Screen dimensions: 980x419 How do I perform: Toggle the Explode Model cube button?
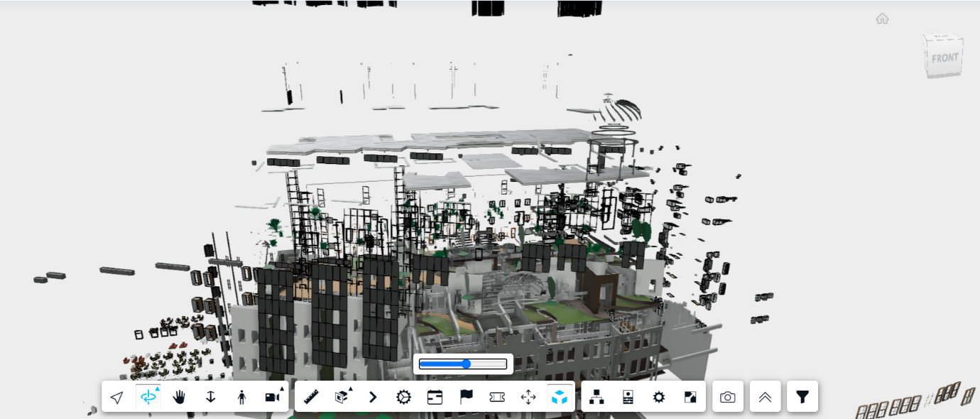tap(560, 397)
